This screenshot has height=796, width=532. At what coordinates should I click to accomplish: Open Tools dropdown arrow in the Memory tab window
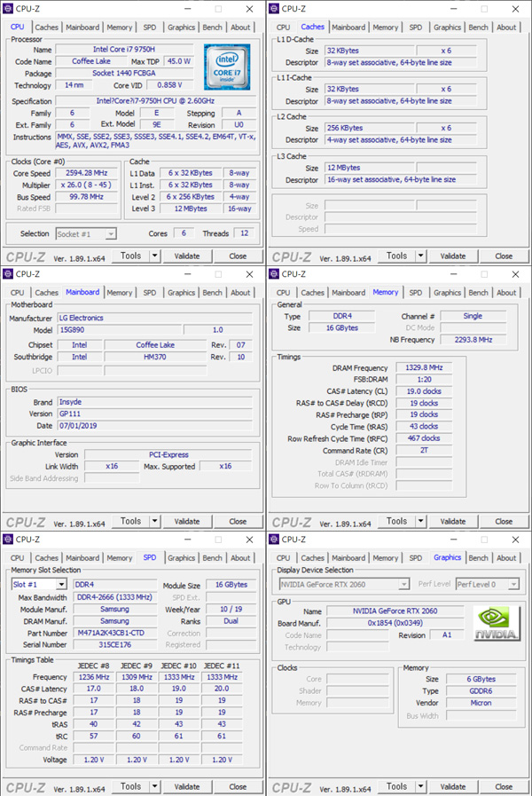click(420, 522)
